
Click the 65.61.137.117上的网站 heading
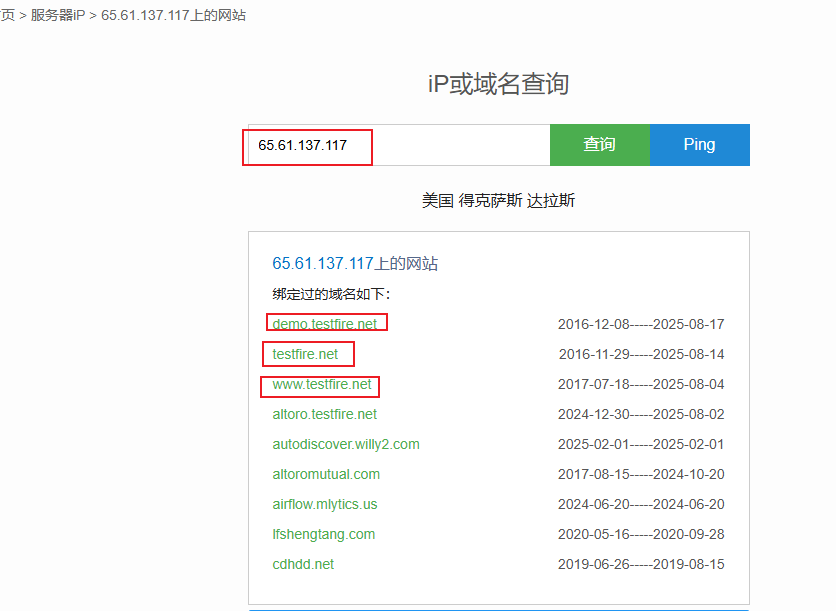pyautogui.click(x=355, y=263)
